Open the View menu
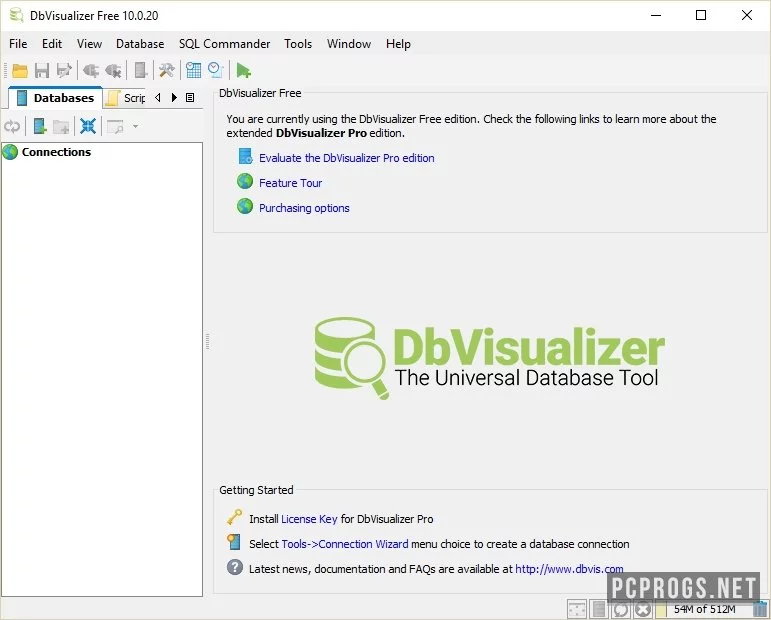 coord(89,44)
